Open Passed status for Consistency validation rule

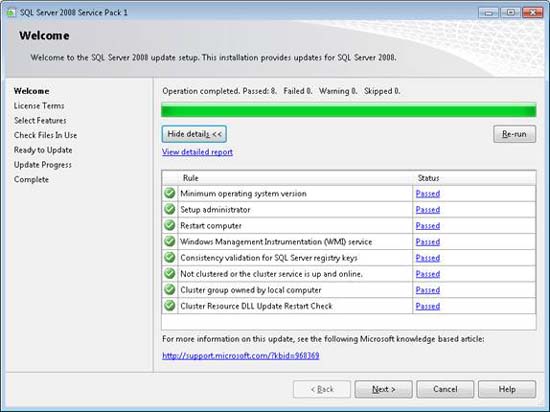tap(428, 258)
